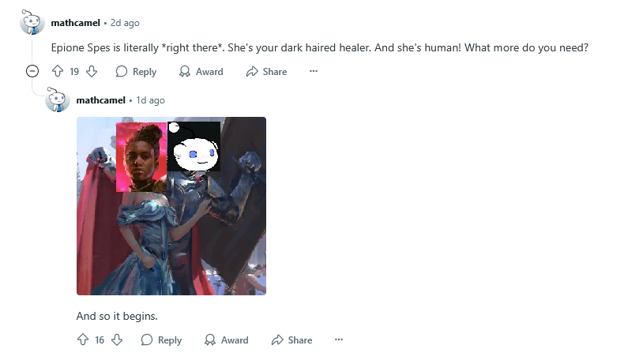Click the "1d ago" timestamp
This screenshot has height=364, width=628.
click(150, 100)
